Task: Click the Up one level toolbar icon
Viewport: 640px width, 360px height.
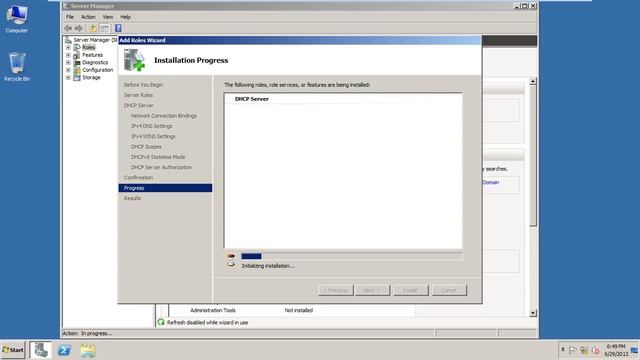Action: coord(93,28)
